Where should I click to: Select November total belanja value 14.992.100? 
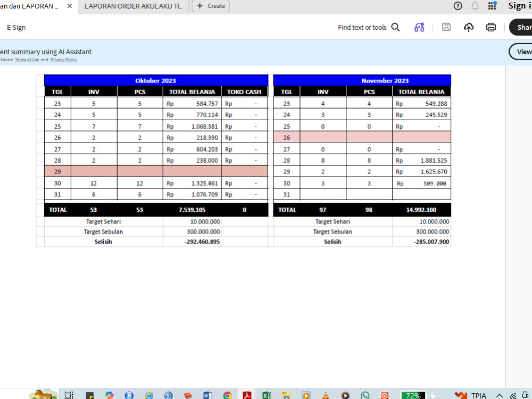click(421, 210)
